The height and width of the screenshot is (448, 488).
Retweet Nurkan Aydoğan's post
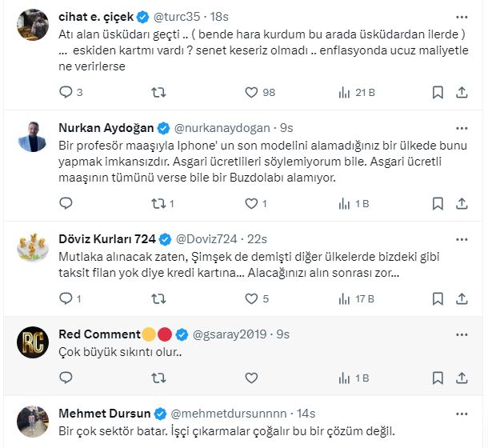158,203
